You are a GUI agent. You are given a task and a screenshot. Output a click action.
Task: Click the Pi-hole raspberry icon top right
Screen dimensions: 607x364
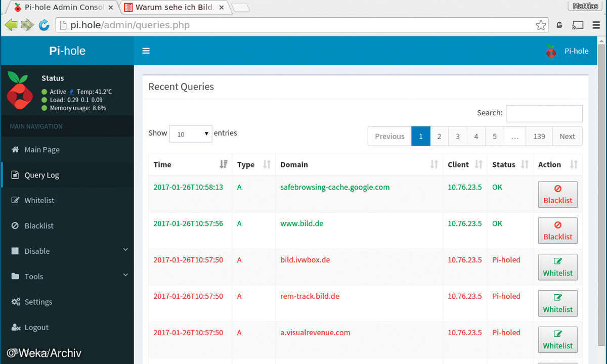[x=551, y=51]
